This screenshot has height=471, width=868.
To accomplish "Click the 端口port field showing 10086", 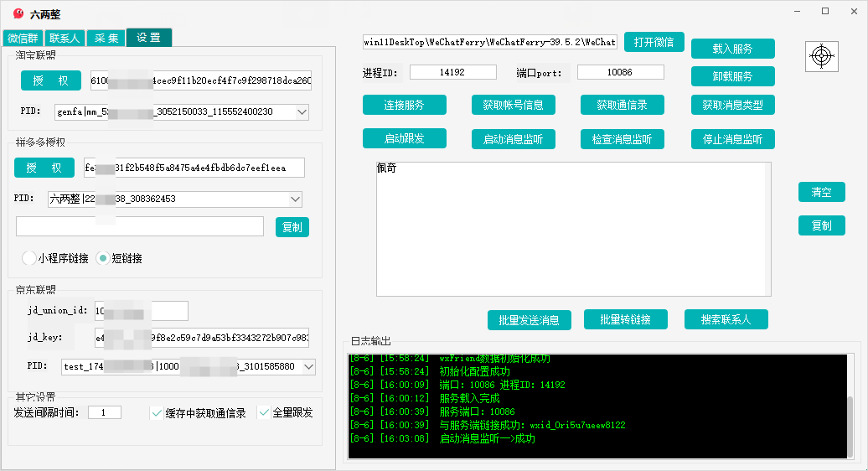I will point(621,72).
